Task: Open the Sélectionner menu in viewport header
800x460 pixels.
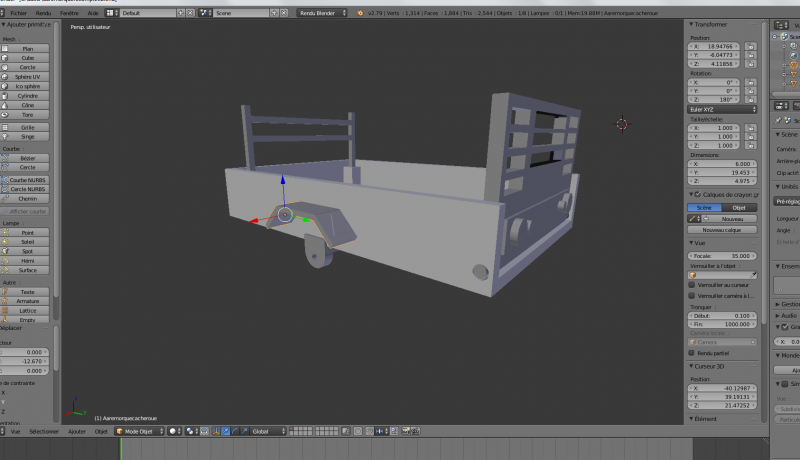Action: (x=44, y=431)
